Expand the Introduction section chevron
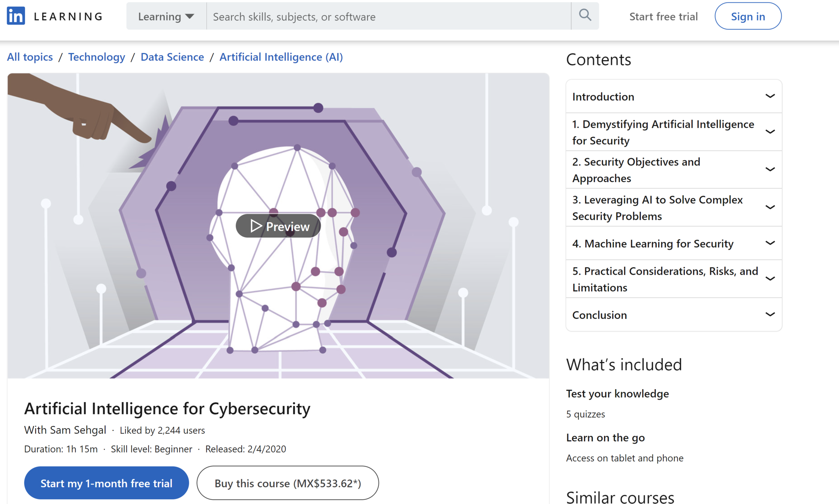The height and width of the screenshot is (504, 839). 770,96
